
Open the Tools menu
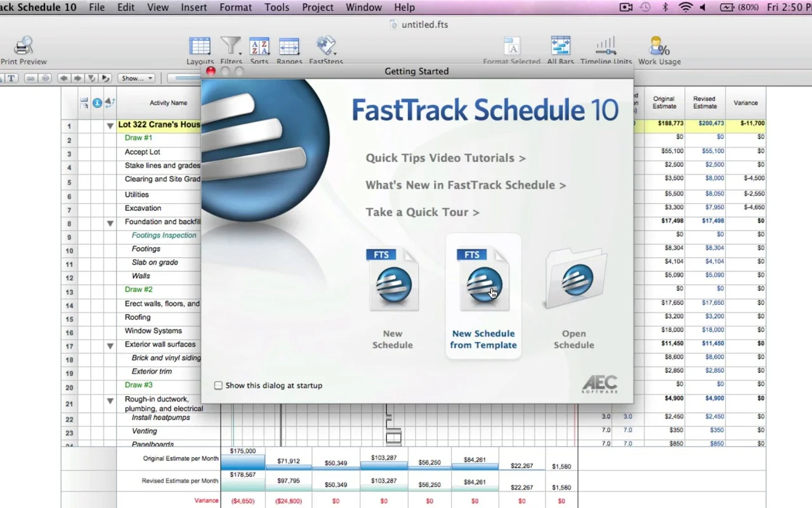(x=277, y=8)
